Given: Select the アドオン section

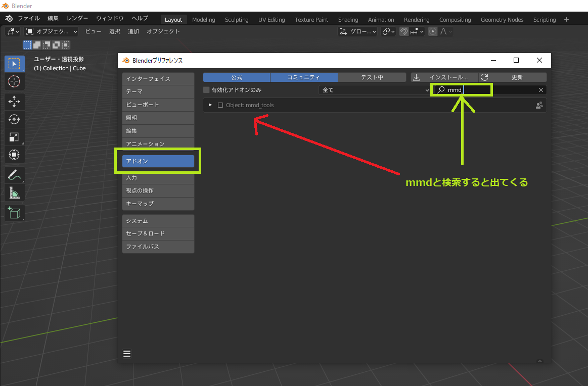Looking at the screenshot, I should click(158, 161).
